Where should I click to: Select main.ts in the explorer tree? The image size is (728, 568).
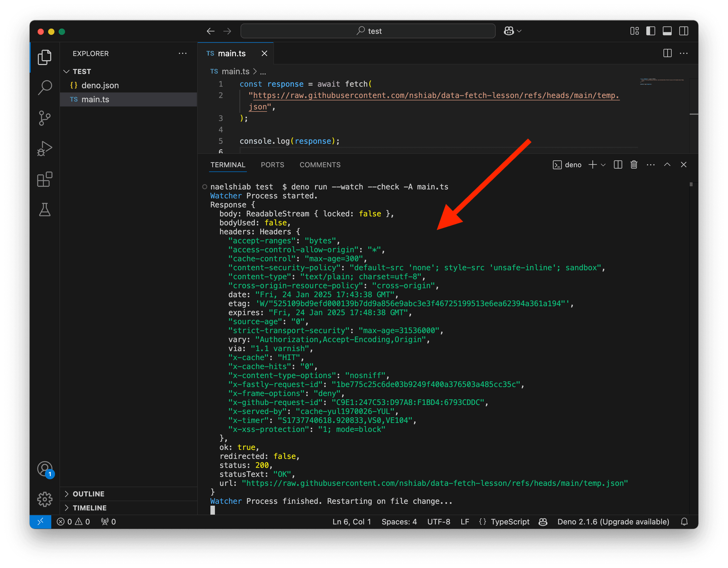128,99
